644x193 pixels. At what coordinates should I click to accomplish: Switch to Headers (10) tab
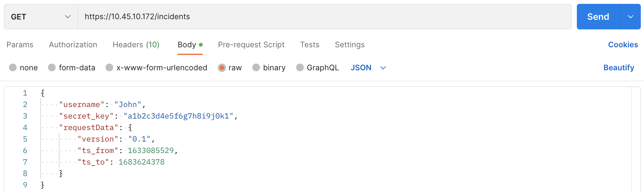pyautogui.click(x=136, y=45)
